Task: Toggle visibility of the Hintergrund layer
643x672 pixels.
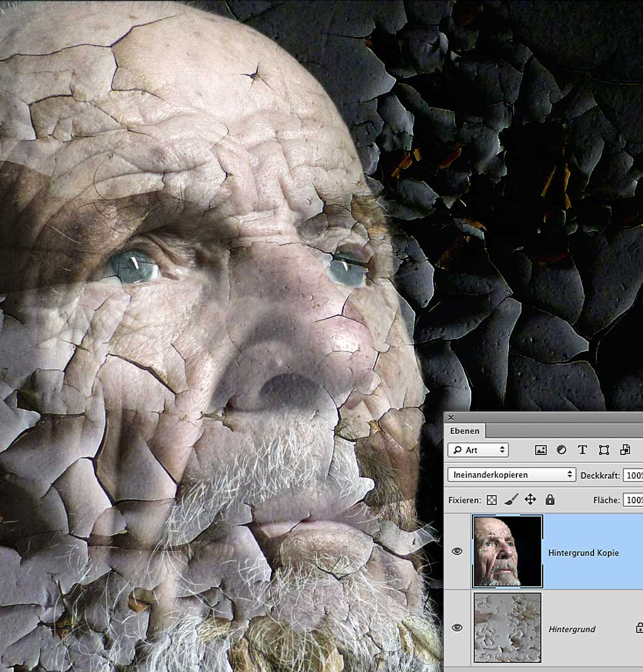Action: point(457,627)
